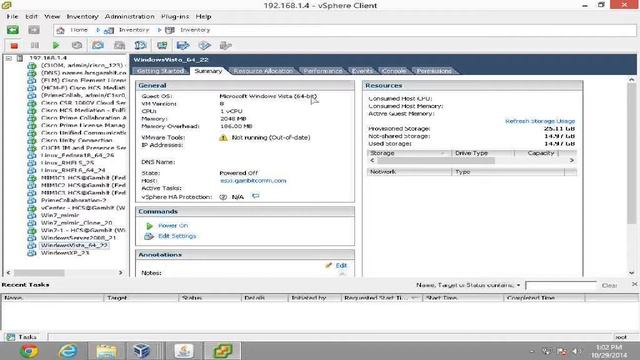Viewport: 640px width, 360px height.
Task: Click the second Inventory breadcrumb arrow
Action: click(160, 30)
